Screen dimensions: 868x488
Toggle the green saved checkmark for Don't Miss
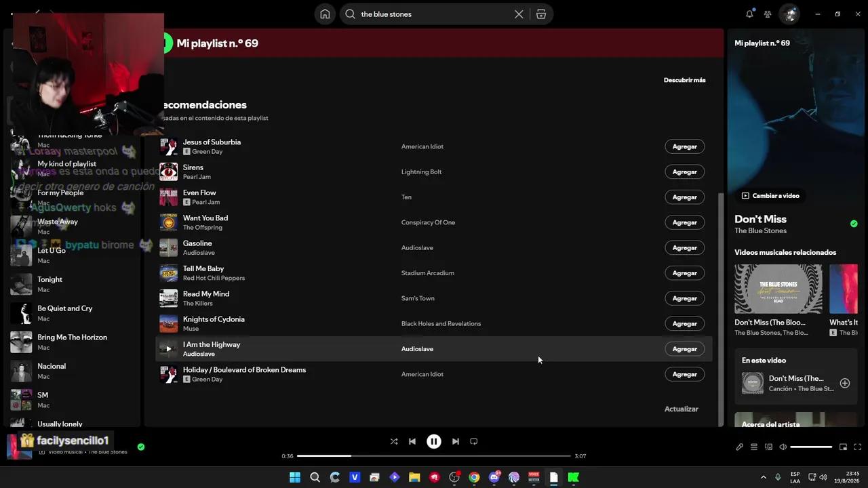pyautogui.click(x=854, y=224)
